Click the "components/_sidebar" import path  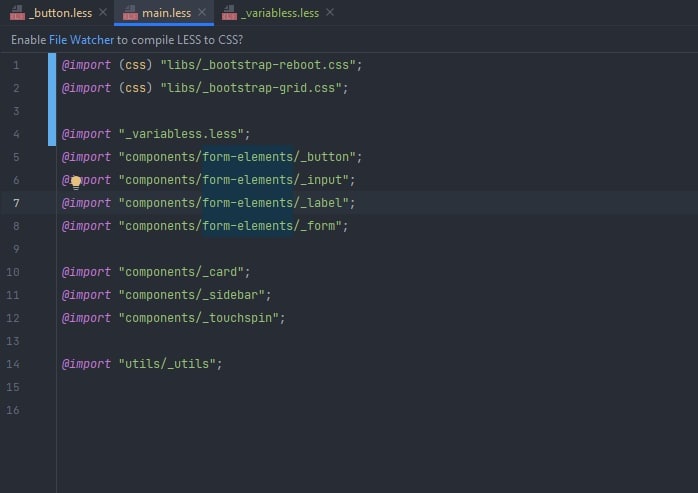[191, 295]
